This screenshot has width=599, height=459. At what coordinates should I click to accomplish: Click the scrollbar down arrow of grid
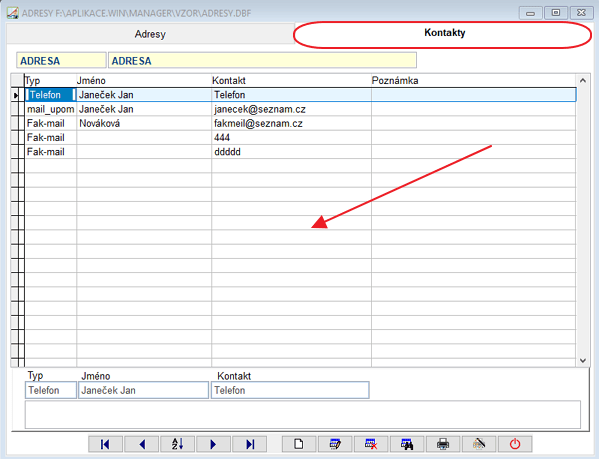coord(583,360)
